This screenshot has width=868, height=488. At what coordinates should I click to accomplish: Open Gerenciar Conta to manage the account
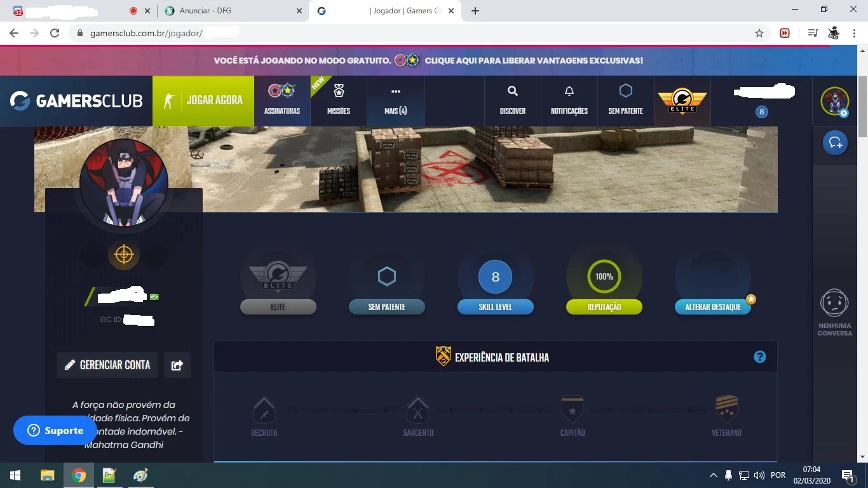coord(107,365)
